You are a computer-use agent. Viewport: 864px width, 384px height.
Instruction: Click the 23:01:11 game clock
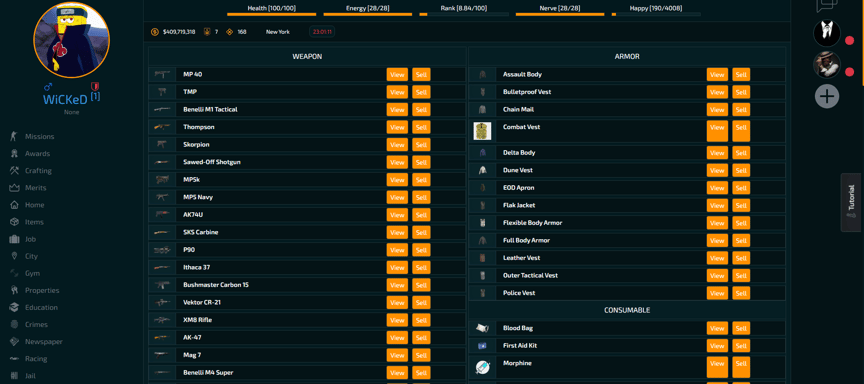click(322, 32)
